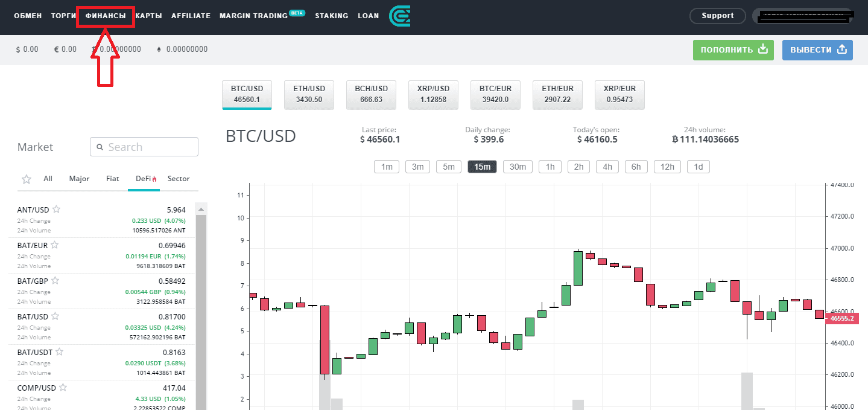This screenshot has height=410, width=868.
Task: Focus the Market Search field
Action: [x=144, y=147]
